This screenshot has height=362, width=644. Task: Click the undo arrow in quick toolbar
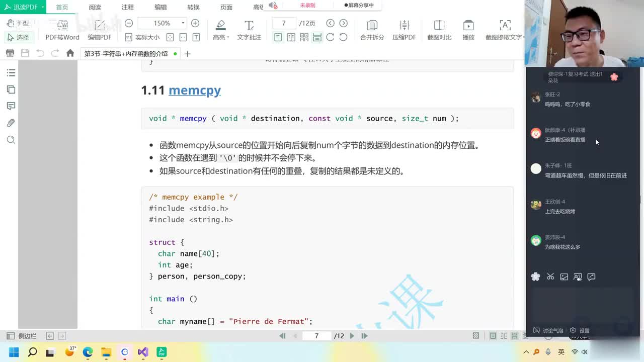tap(40, 53)
